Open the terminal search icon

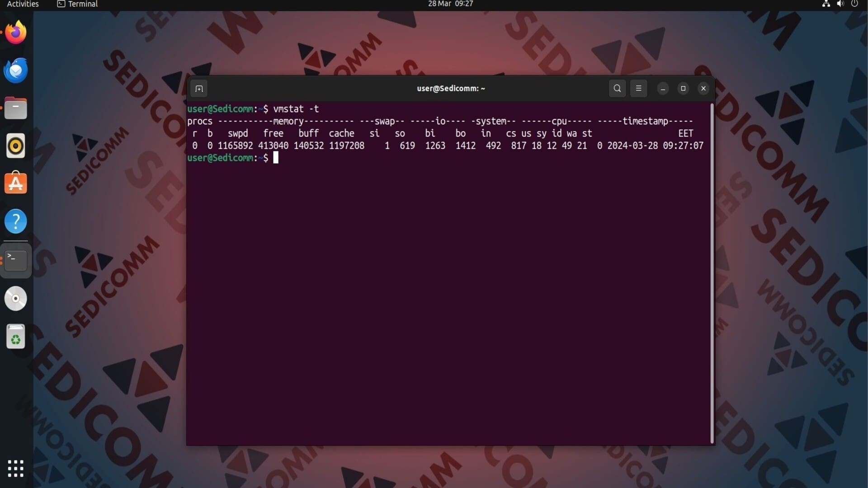[x=617, y=89]
